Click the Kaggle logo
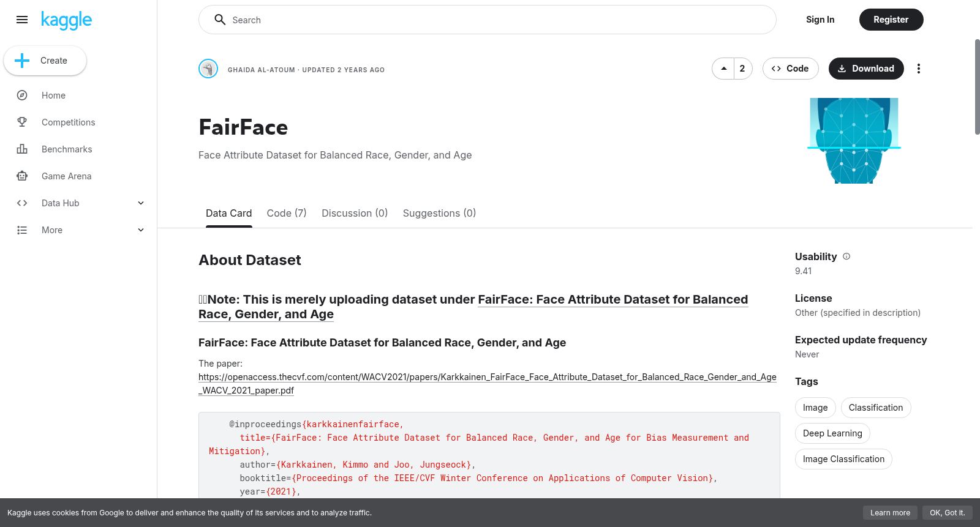This screenshot has width=980, height=527. tap(67, 20)
